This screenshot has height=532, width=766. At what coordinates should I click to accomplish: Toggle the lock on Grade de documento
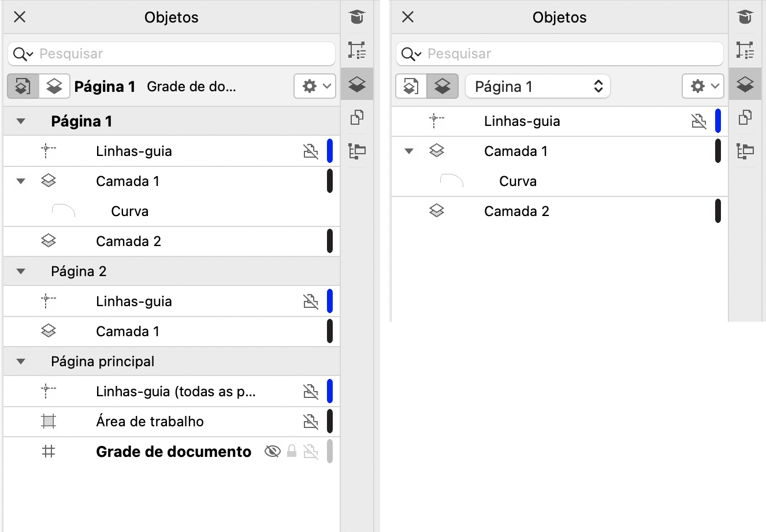(x=292, y=452)
